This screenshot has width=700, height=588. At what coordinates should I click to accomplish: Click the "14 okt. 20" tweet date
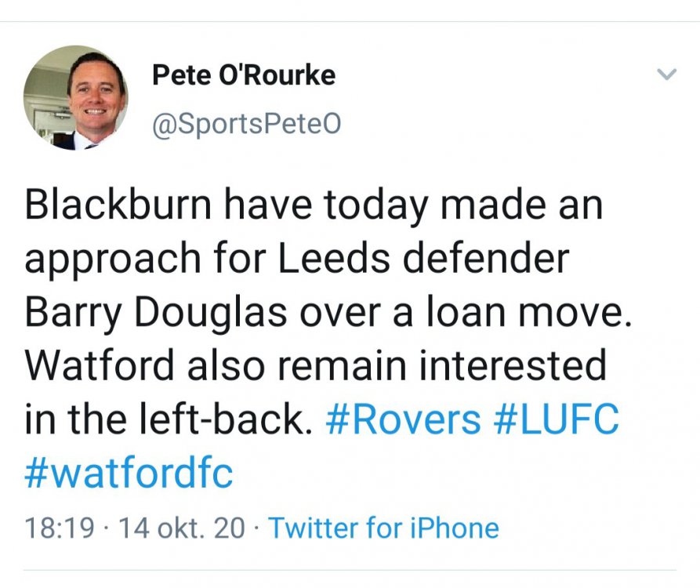180,528
